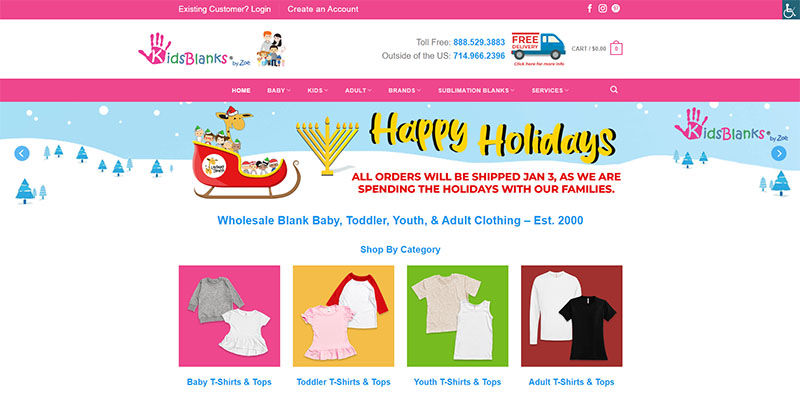The image size is (800, 400).
Task: Click the search magnifier in navigation bar
Action: point(614,90)
